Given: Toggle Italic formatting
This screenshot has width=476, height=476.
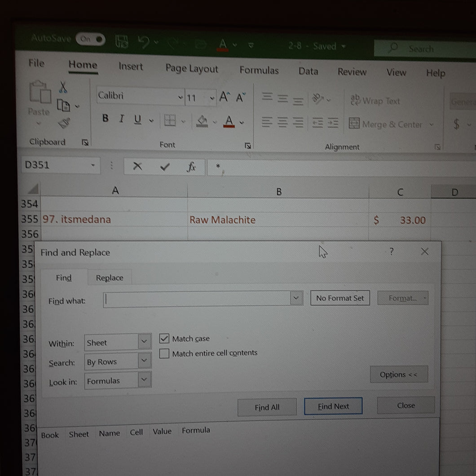Looking at the screenshot, I should tap(121, 119).
